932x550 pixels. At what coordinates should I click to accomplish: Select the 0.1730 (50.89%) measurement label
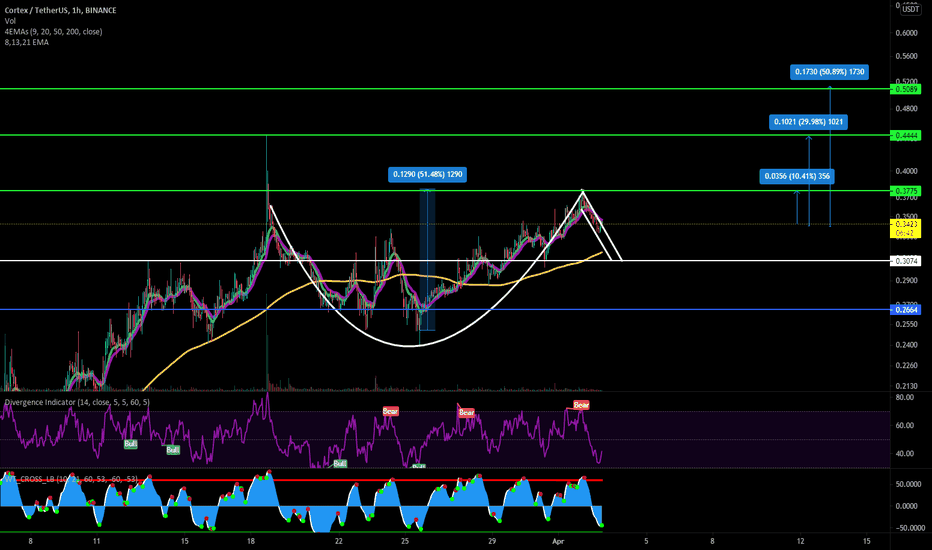pyautogui.click(x=830, y=72)
